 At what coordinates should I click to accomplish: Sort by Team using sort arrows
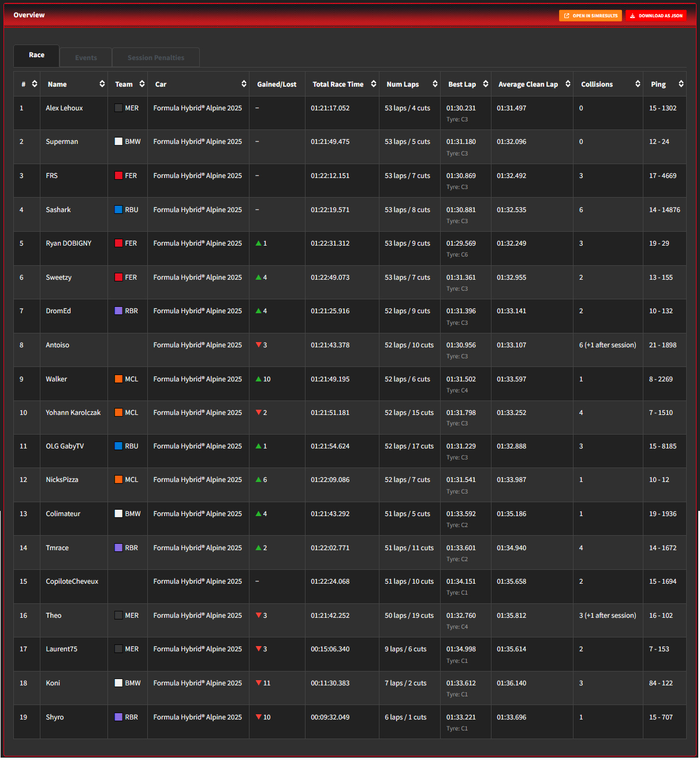tap(142, 84)
